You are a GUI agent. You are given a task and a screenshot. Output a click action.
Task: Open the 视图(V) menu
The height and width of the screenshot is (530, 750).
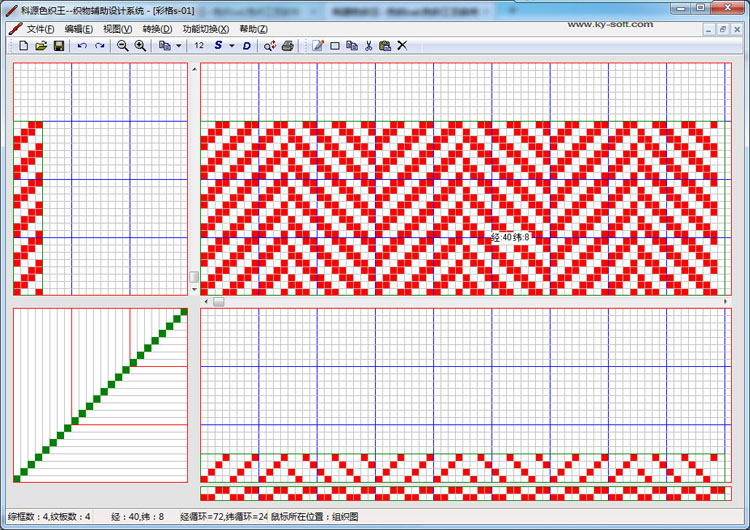(x=118, y=29)
